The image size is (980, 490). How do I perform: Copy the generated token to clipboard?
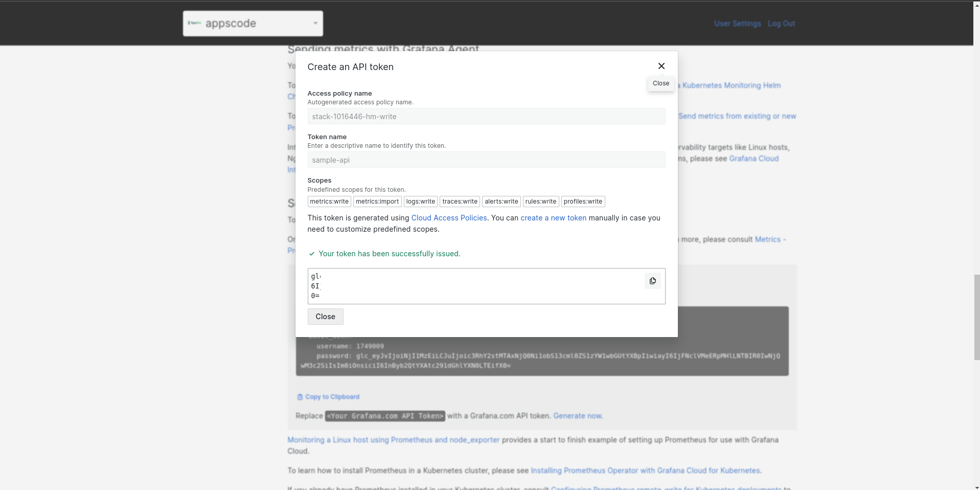652,281
